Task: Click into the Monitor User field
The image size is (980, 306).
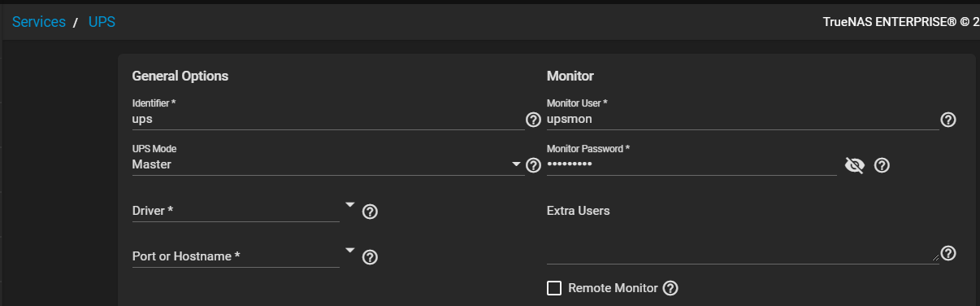Action: tap(743, 119)
